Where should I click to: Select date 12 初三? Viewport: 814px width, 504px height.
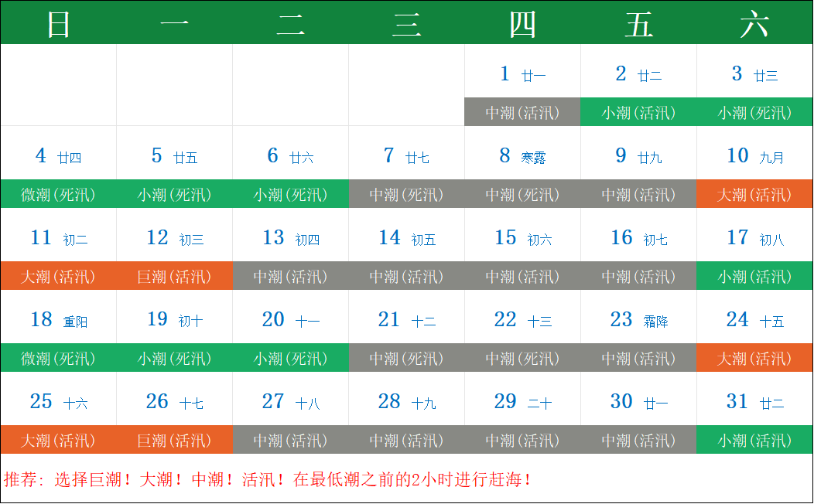pos(174,238)
